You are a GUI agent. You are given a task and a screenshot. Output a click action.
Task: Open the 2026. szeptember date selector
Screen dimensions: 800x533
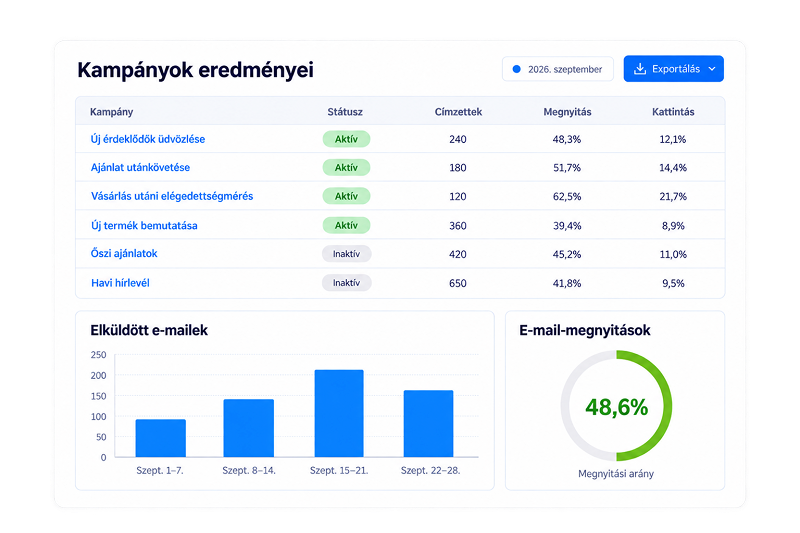point(558,69)
